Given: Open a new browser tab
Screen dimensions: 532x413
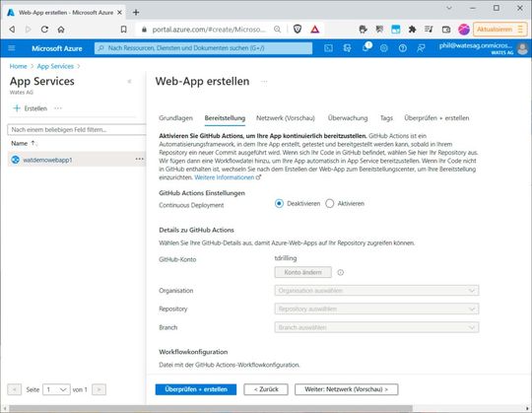Looking at the screenshot, I should tap(136, 13).
